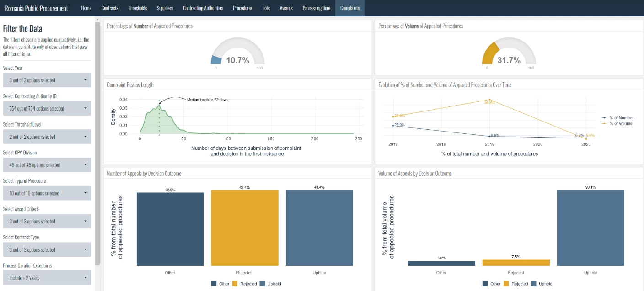Click the Rejected bar in number chart
This screenshot has height=291, width=644.
pos(244,228)
